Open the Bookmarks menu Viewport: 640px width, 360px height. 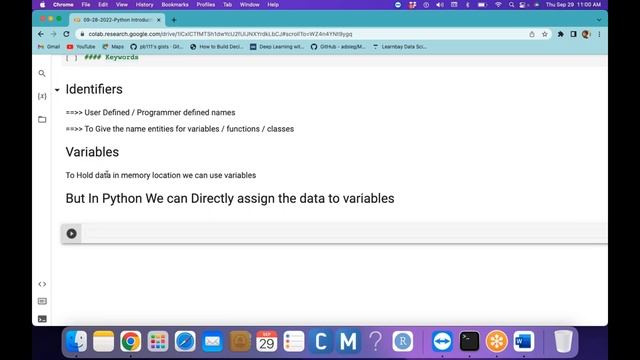coord(175,5)
